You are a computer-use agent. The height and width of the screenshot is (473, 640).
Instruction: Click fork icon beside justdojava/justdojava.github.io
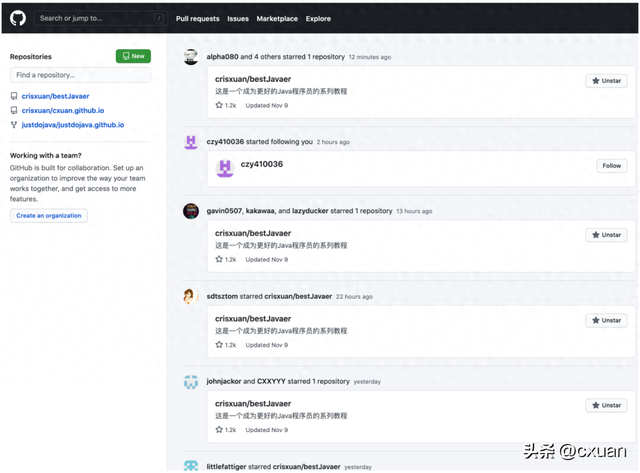coord(14,125)
